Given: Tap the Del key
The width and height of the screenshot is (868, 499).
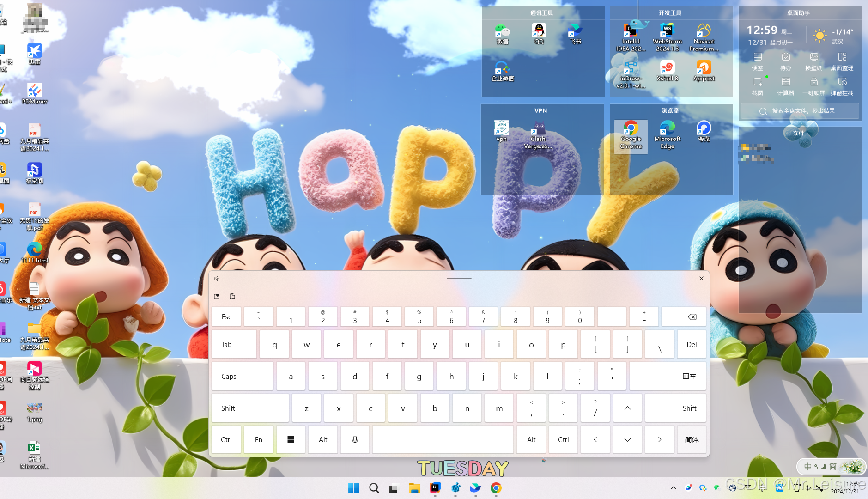Looking at the screenshot, I should [692, 344].
